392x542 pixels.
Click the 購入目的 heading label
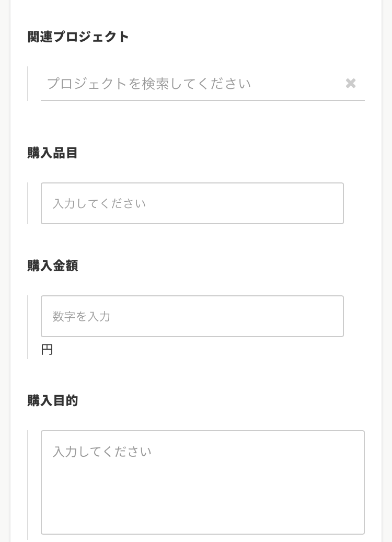pyautogui.click(x=53, y=401)
